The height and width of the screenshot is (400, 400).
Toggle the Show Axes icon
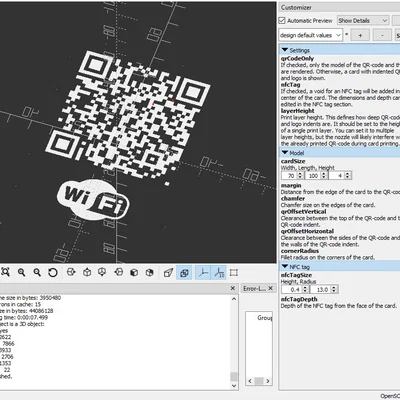(203, 273)
